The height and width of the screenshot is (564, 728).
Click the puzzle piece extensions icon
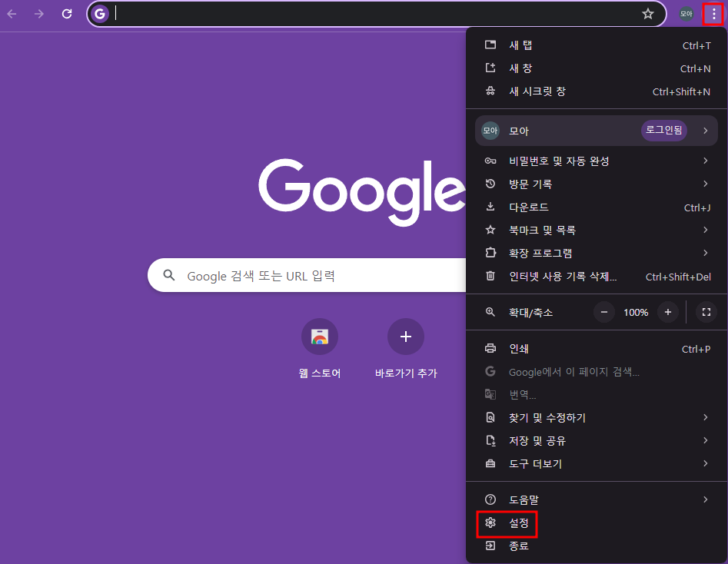pyautogui.click(x=490, y=253)
